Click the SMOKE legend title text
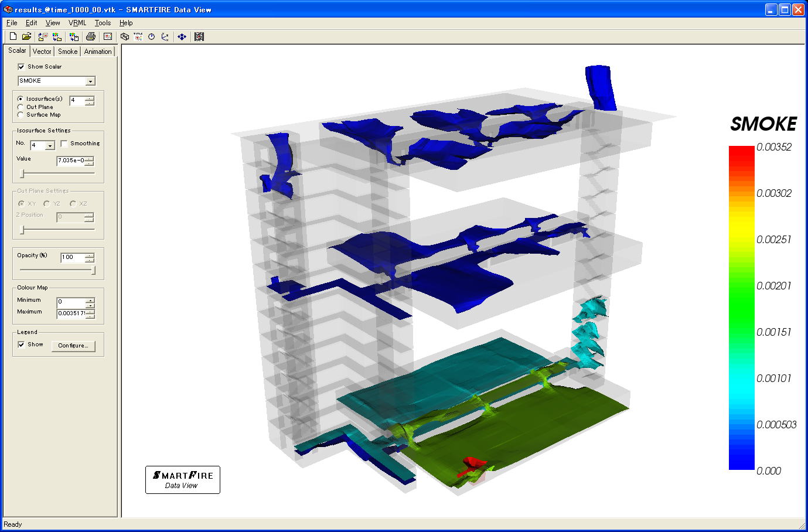The width and height of the screenshot is (808, 532). tap(763, 124)
